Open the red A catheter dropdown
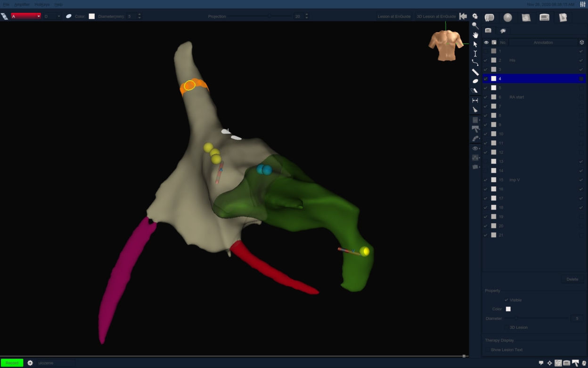The image size is (588, 368). click(26, 16)
